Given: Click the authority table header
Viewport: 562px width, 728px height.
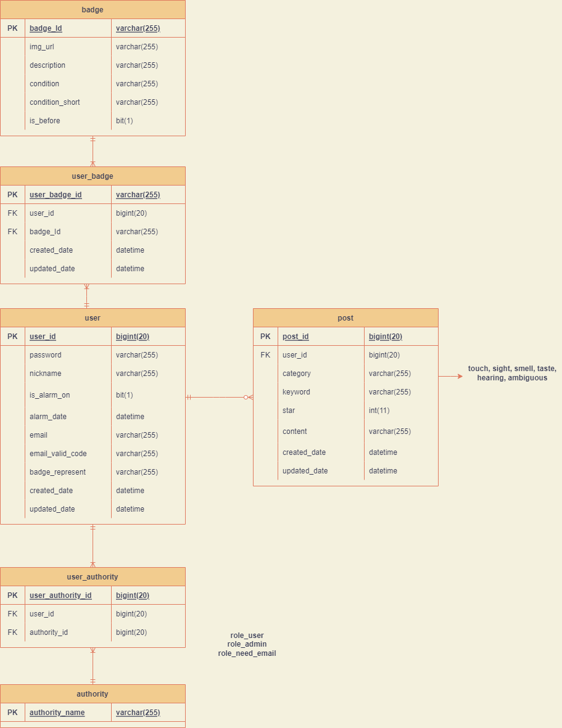Looking at the screenshot, I should [x=93, y=693].
